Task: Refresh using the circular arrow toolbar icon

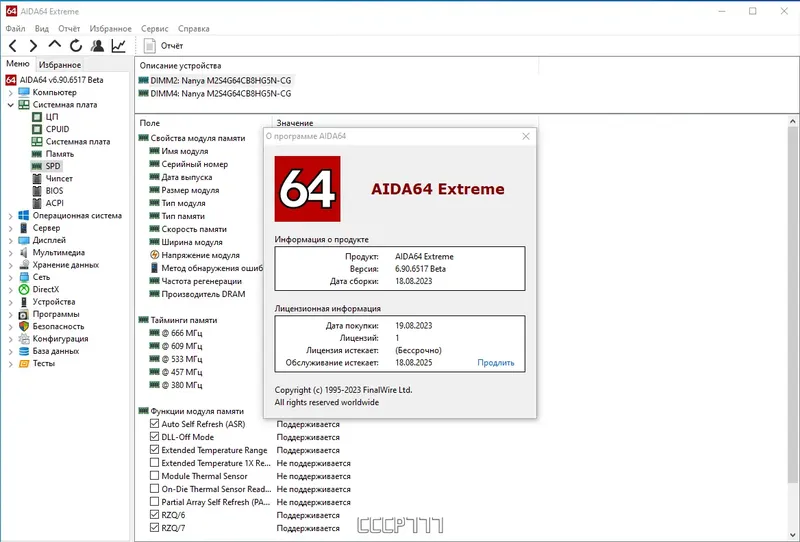Action: click(76, 46)
